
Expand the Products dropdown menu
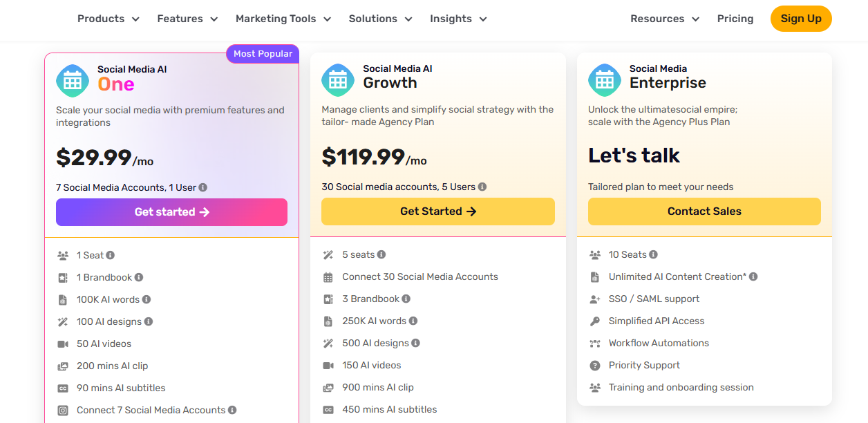coord(108,19)
